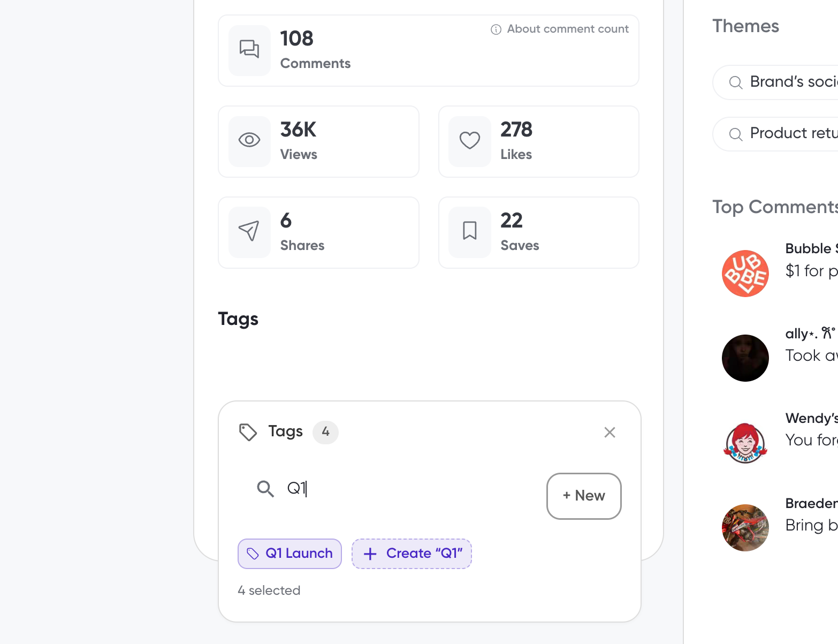Click the tags count badge showing 4

(x=325, y=432)
